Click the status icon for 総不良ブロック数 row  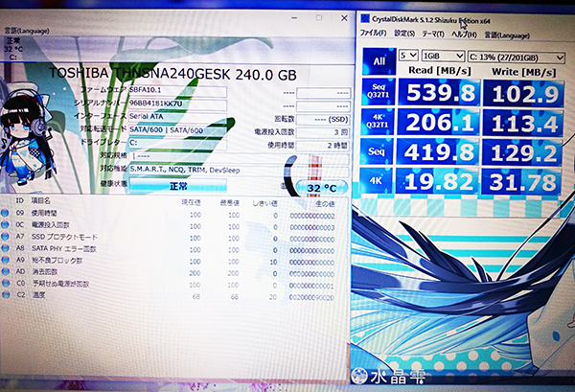point(5,260)
